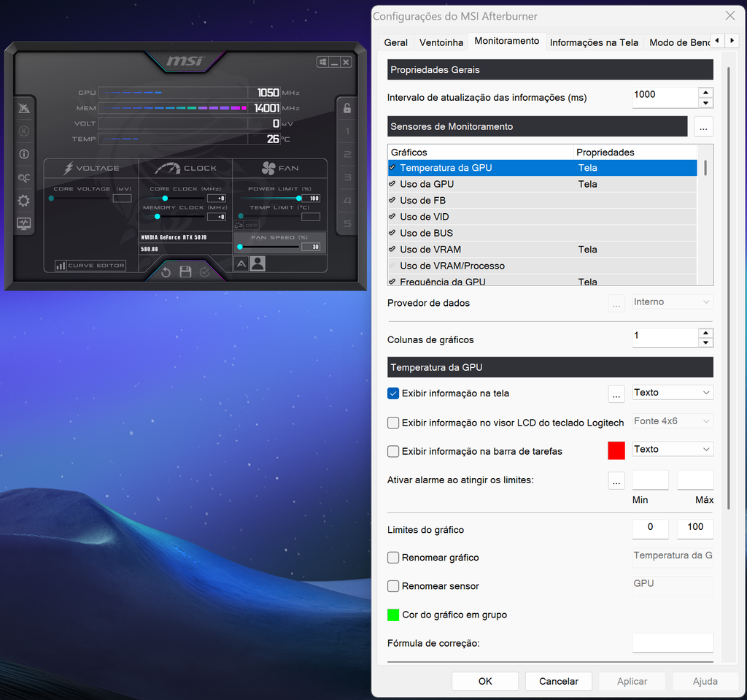Click the Fan Speed slider handle

tap(240, 247)
